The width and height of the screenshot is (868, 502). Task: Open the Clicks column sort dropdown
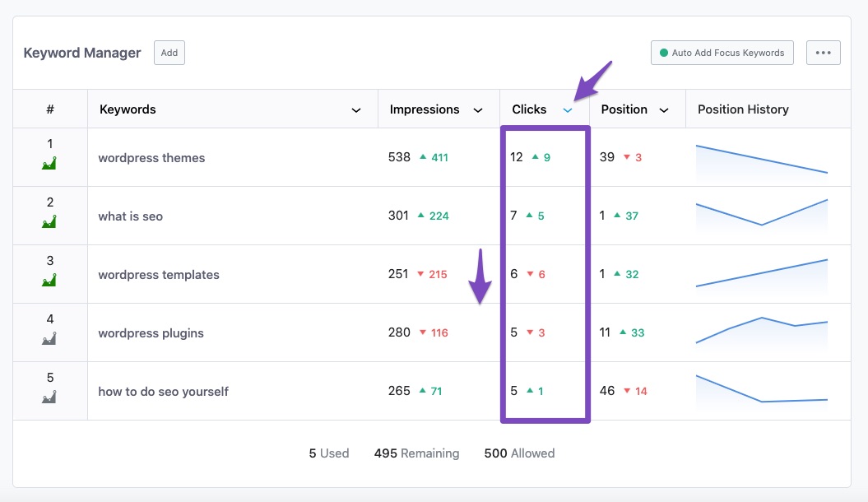[x=568, y=110]
